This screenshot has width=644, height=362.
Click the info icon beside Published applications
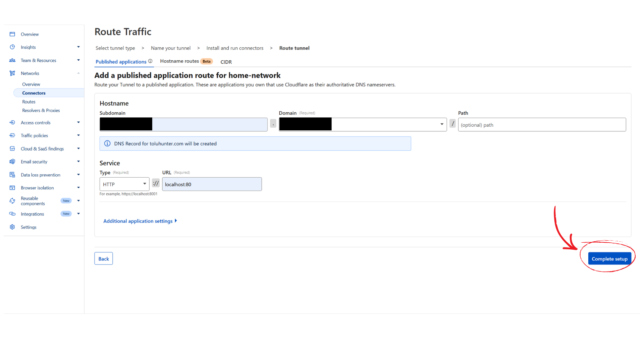[x=150, y=61]
